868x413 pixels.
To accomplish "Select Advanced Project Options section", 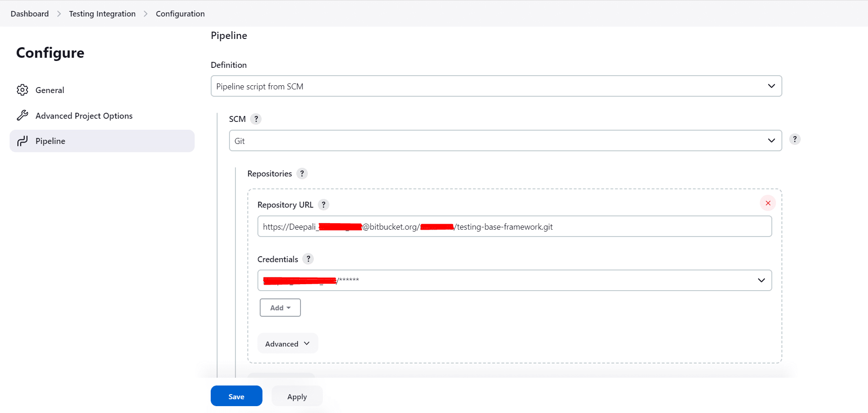I will click(84, 116).
